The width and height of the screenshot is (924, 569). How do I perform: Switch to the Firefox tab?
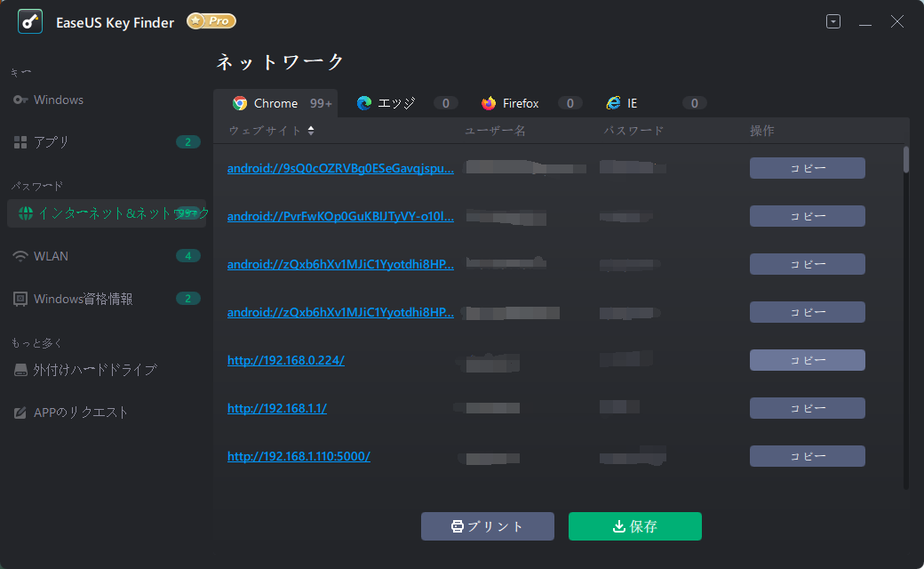[520, 102]
